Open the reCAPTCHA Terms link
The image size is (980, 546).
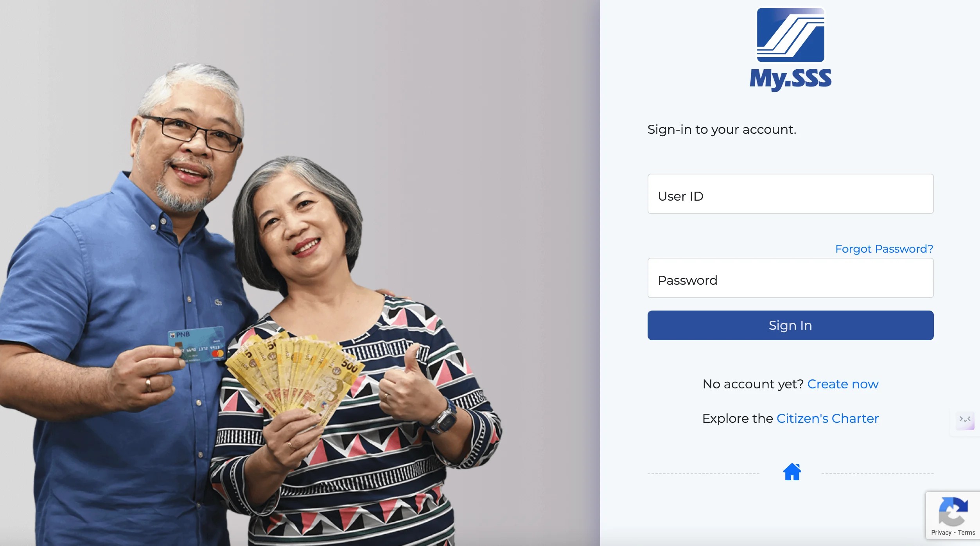[966, 533]
